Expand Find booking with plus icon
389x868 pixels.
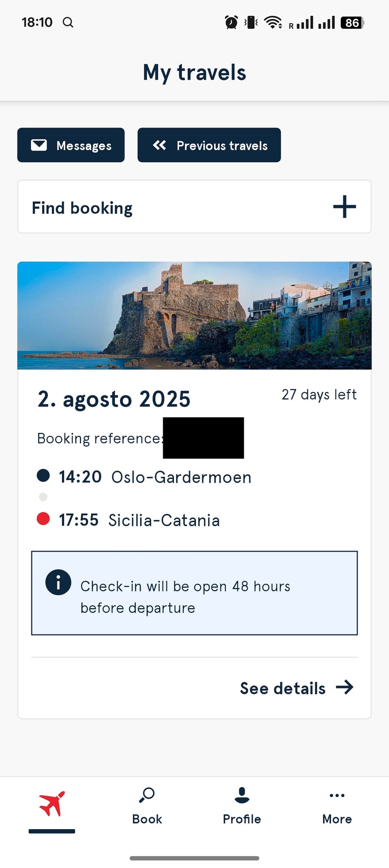pos(344,207)
